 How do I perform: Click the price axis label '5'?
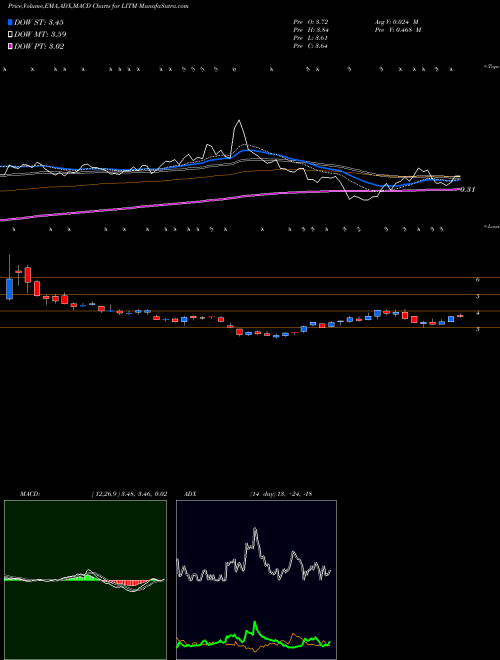(x=478, y=296)
